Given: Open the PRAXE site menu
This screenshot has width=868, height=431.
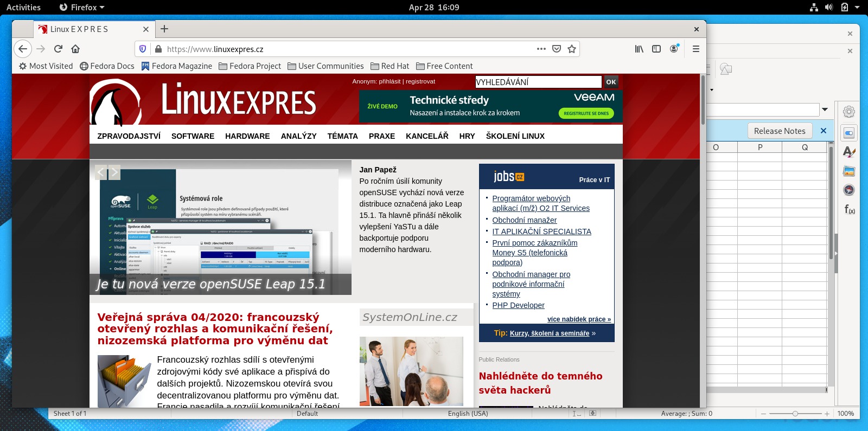Looking at the screenshot, I should tap(382, 136).
